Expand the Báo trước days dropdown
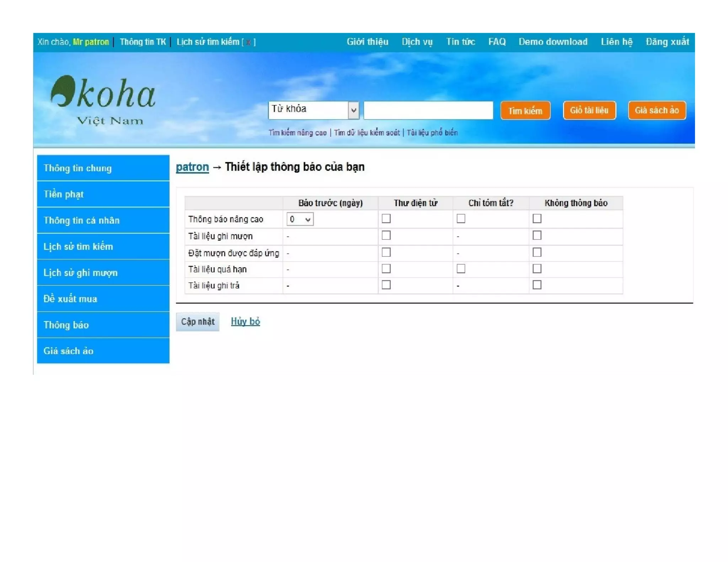 tap(300, 220)
